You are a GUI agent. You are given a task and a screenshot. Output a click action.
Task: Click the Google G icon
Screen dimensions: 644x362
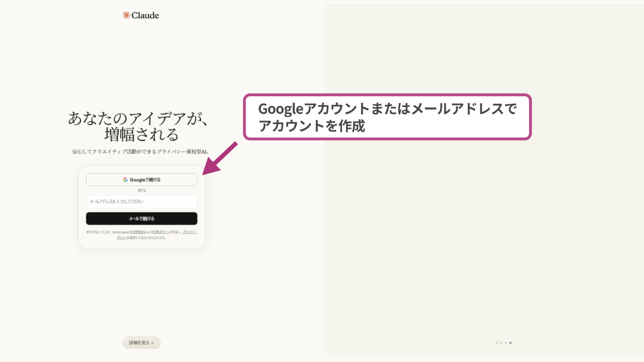click(x=125, y=180)
